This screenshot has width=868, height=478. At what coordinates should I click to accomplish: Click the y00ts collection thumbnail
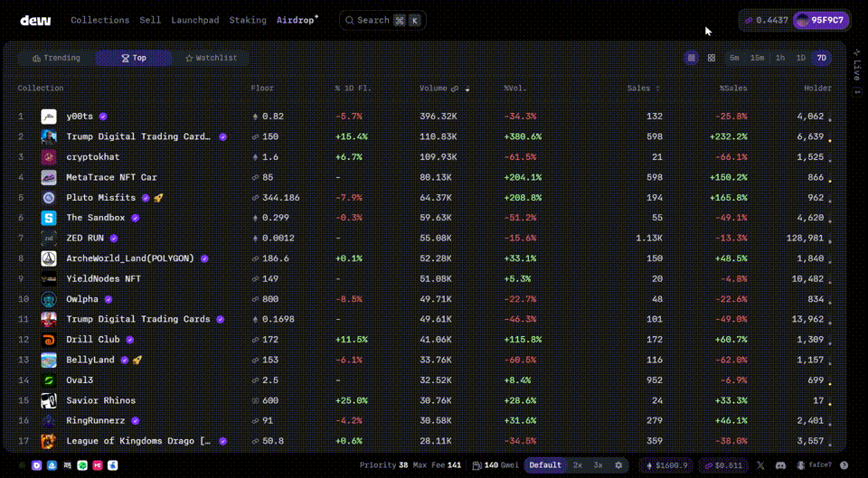[49, 117]
